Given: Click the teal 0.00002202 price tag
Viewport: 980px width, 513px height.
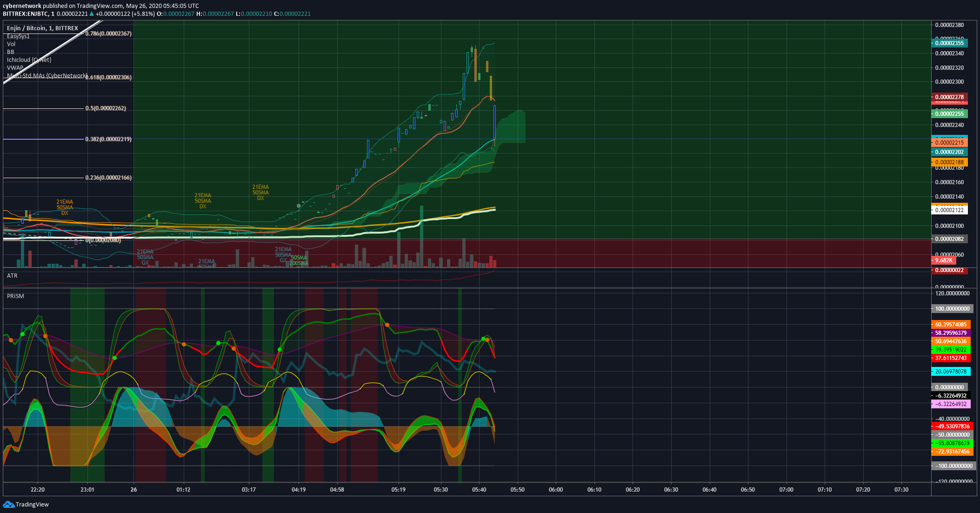Looking at the screenshot, I should 949,152.
